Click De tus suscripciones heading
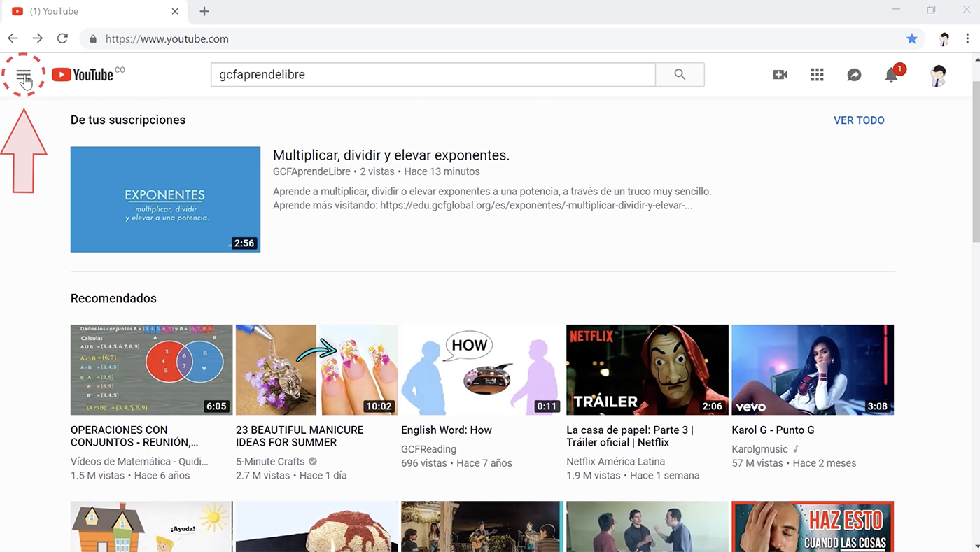The image size is (980, 552). (x=128, y=120)
